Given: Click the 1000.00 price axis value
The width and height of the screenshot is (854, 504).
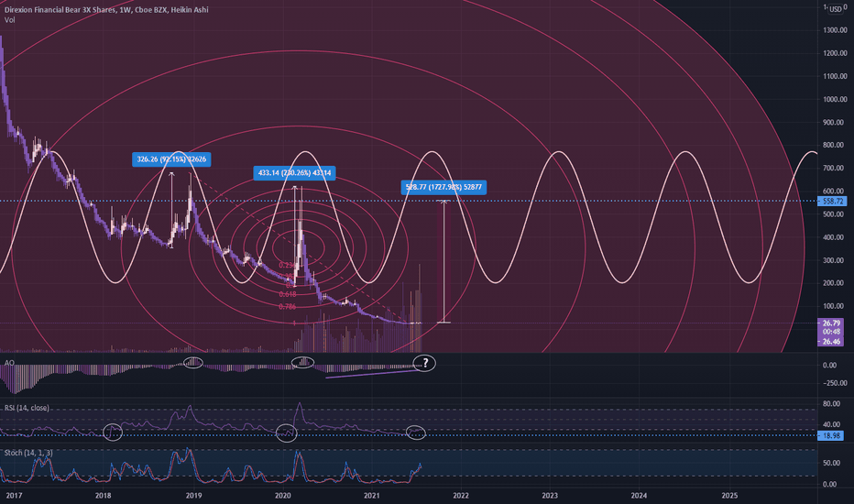Looking at the screenshot, I should 835,99.
